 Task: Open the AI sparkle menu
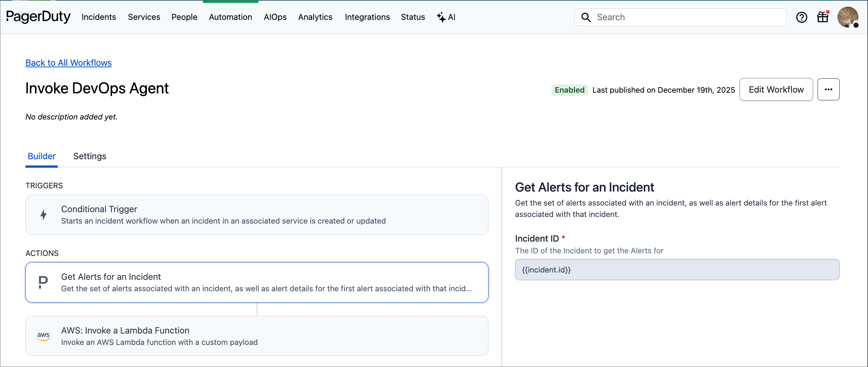[x=446, y=17]
